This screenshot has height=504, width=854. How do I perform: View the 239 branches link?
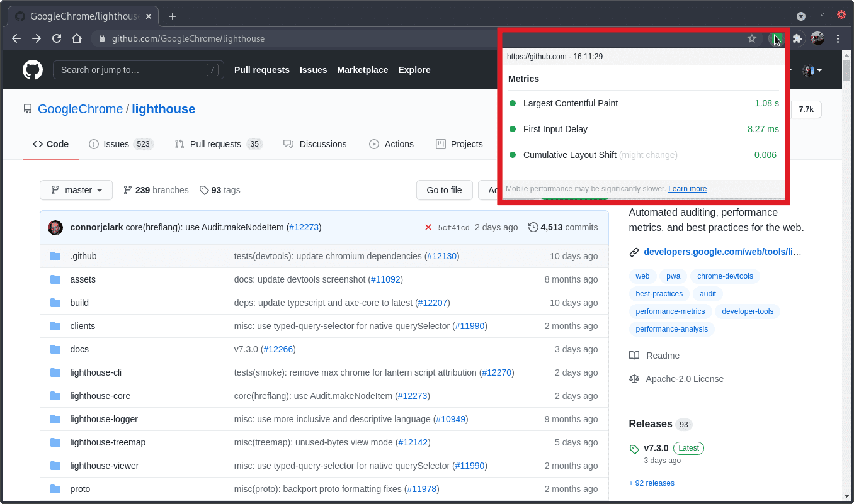click(x=156, y=190)
